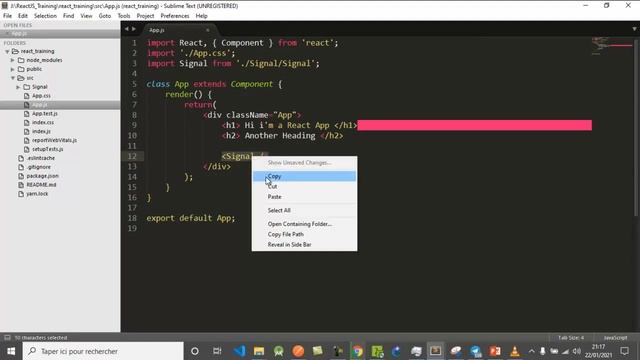Choose Paste in the context menu
Image resolution: width=640 pixels, height=360 pixels.
tap(304, 197)
